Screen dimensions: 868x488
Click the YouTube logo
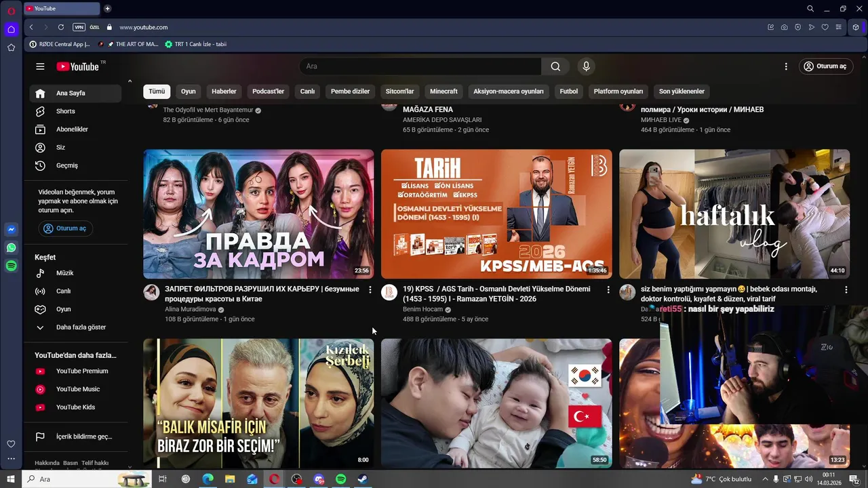point(78,66)
